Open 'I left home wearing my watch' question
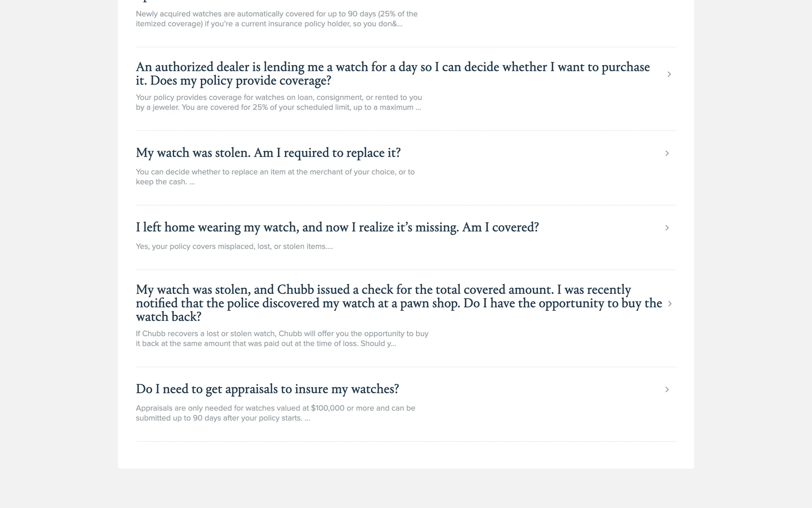The height and width of the screenshot is (508, 812). 337,227
